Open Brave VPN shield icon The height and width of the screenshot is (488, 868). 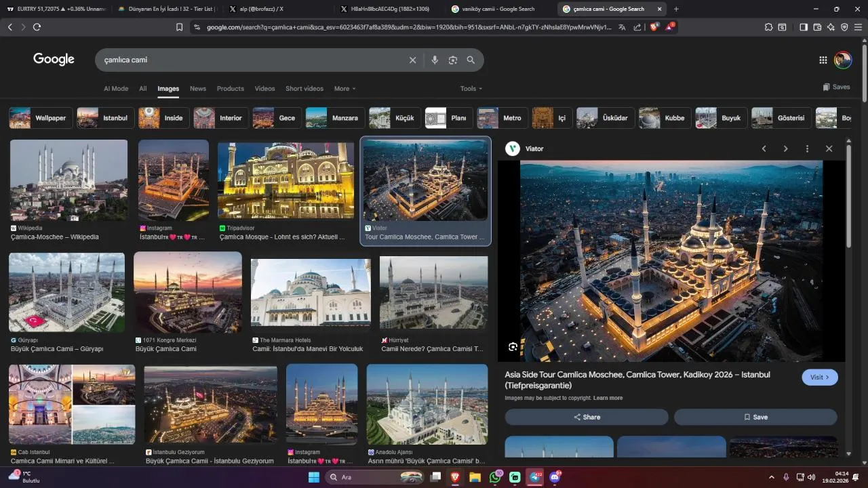click(x=844, y=27)
